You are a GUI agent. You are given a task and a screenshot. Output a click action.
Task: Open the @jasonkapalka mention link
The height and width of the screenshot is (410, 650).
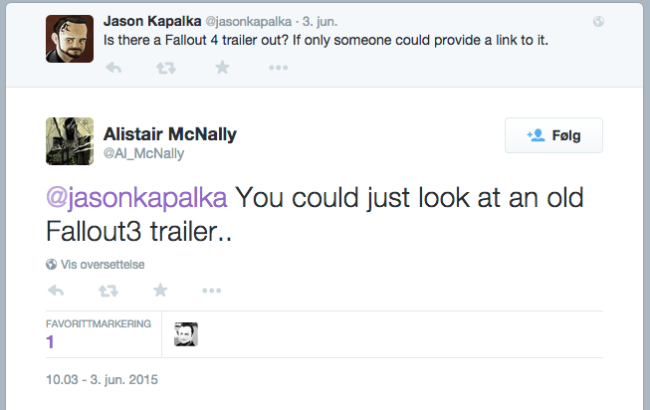tap(136, 197)
